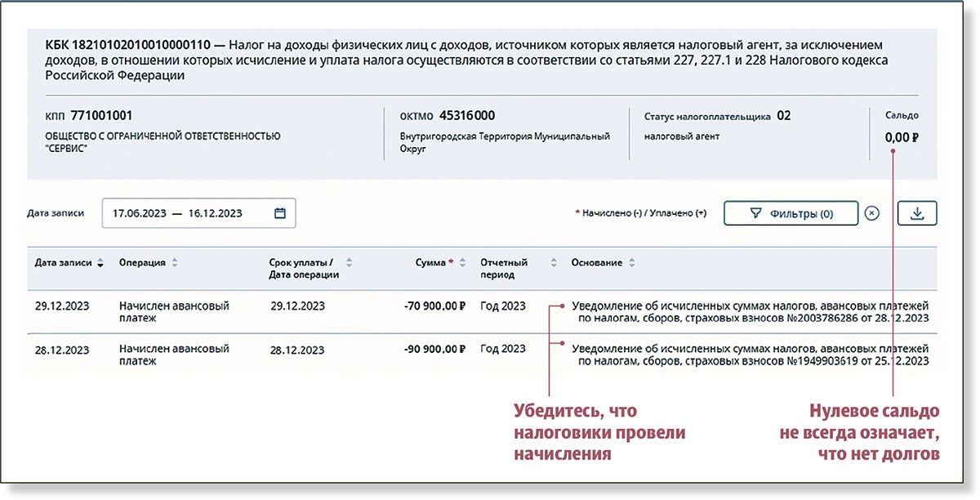Sort by Отчетный период column arrows
Image resolution: width=980 pixels, height=500 pixels.
click(553, 263)
